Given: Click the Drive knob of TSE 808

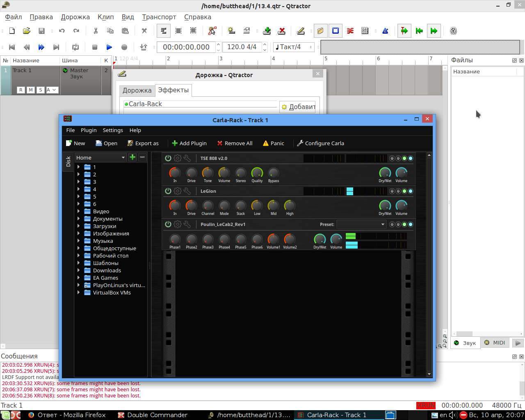Looking at the screenshot, I should [x=191, y=173].
